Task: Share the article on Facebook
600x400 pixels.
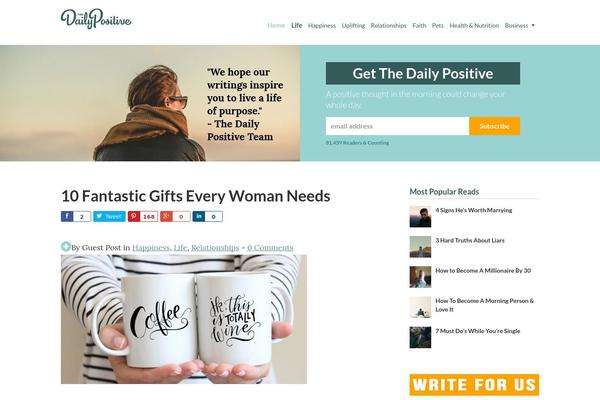Action: click(67, 216)
